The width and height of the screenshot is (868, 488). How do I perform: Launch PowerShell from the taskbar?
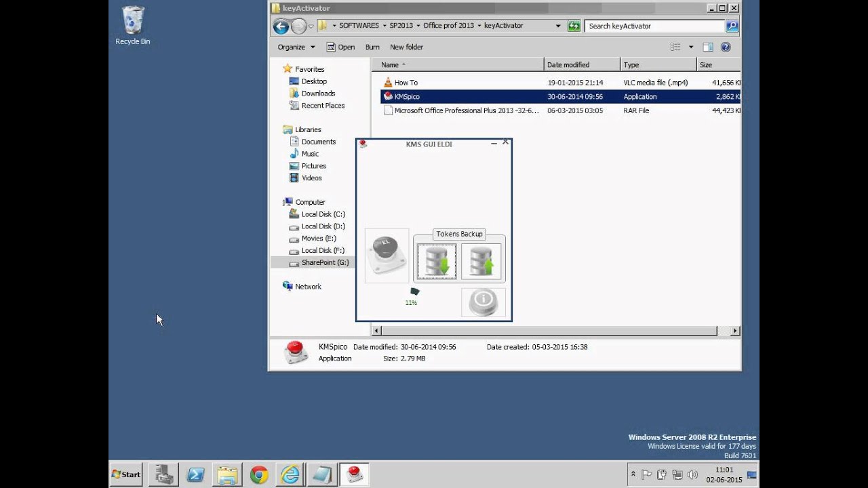click(195, 474)
